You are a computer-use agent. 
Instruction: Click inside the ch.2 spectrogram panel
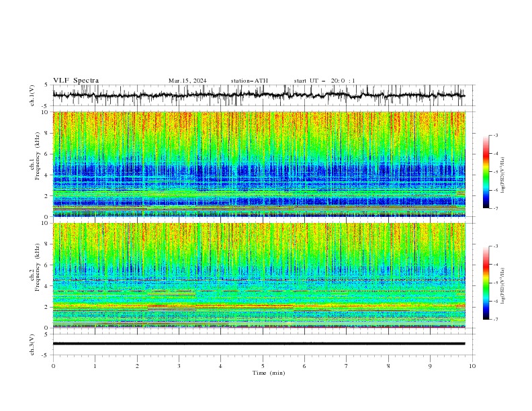point(259,275)
